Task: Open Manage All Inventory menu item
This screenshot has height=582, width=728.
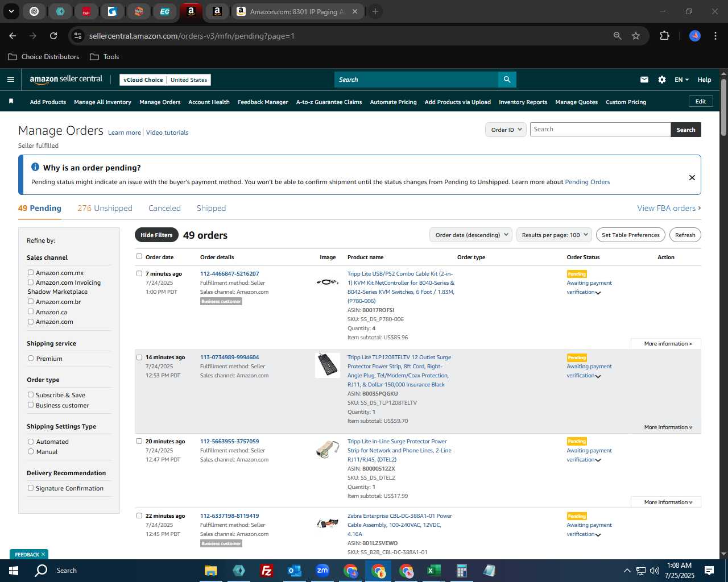Action: point(102,102)
